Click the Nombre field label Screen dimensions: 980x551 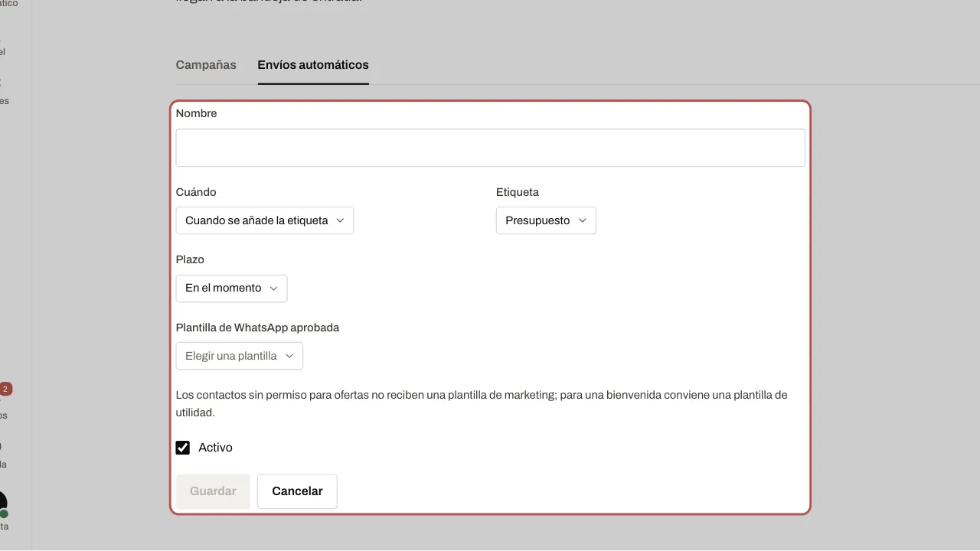pos(197,113)
